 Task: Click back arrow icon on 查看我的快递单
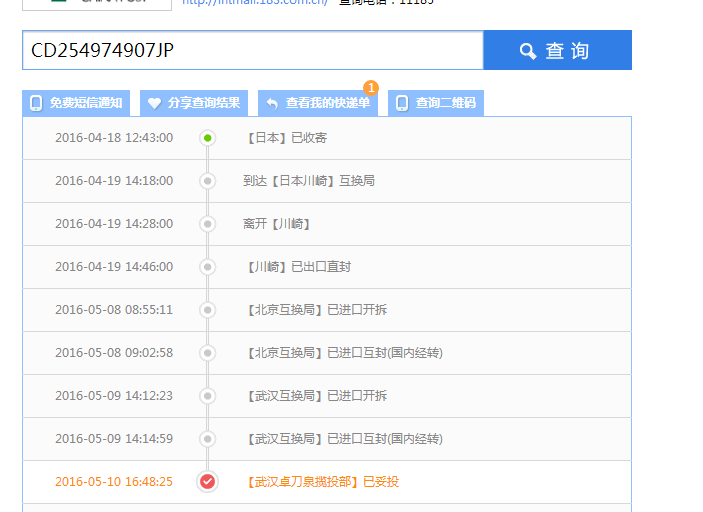272,104
